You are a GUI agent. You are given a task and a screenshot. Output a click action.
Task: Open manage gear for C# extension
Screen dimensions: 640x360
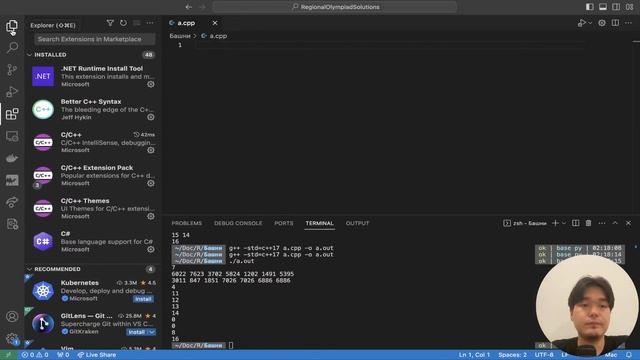pyautogui.click(x=151, y=249)
